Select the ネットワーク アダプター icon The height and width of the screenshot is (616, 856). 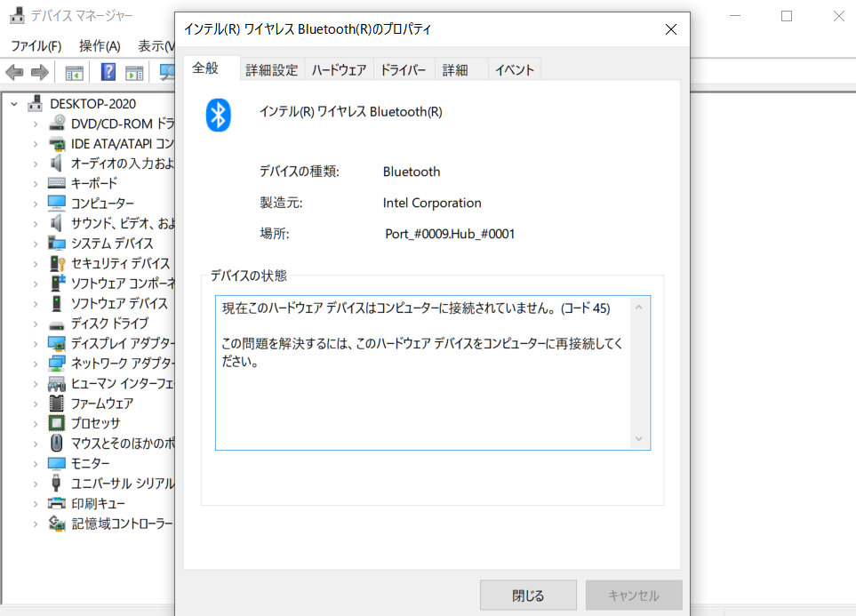57,364
